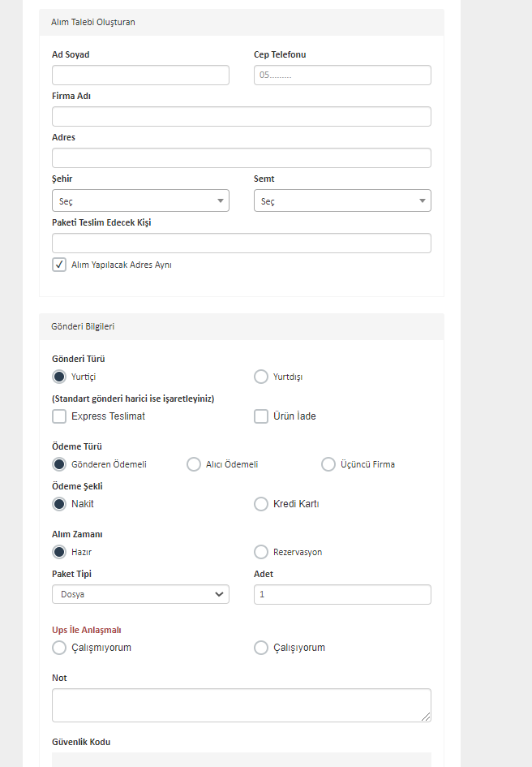The image size is (532, 767).
Task: Focus the Adres input field
Action: (241, 158)
